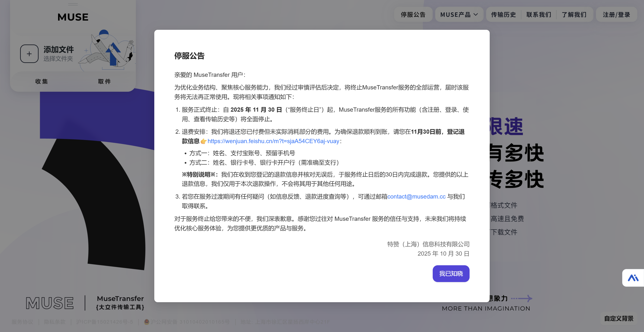Image resolution: width=644 pixels, height=332 pixels.
Task: Click the contact@musedam.cc email link
Action: click(416, 197)
